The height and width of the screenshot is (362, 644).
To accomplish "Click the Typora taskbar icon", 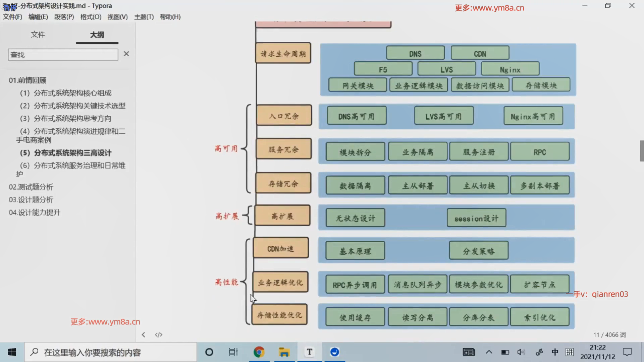I will coord(309,352).
